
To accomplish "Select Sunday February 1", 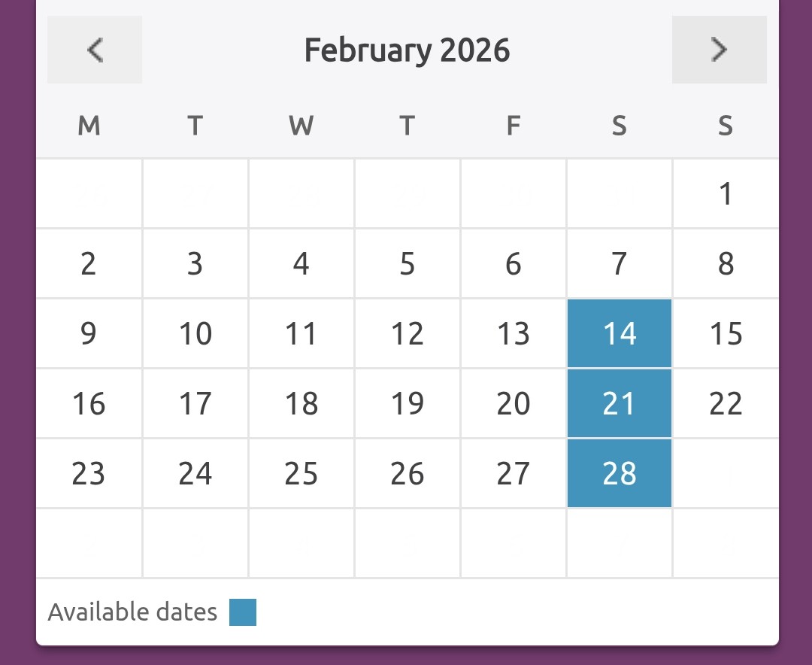I will tap(726, 194).
